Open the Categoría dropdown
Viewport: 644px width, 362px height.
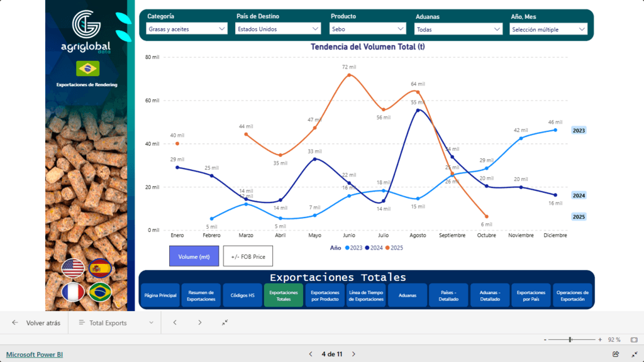tap(187, 29)
